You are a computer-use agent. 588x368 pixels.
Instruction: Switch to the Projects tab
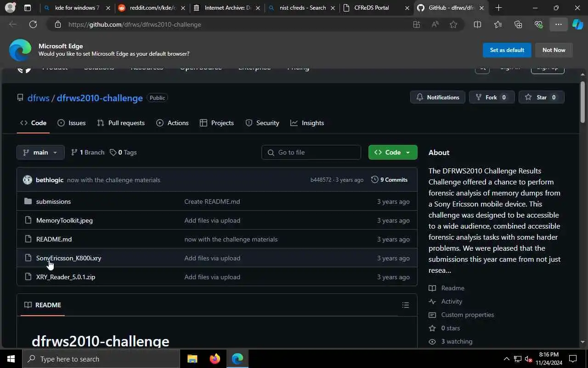tap(217, 123)
